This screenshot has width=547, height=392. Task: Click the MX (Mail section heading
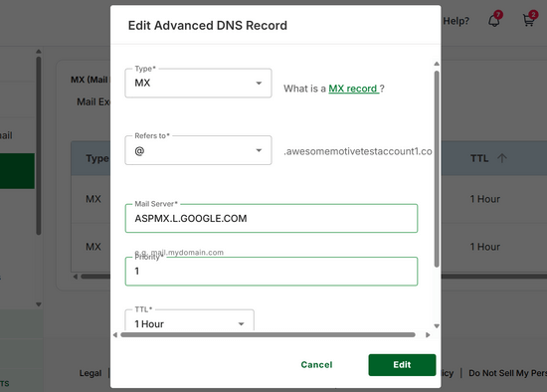(90, 80)
